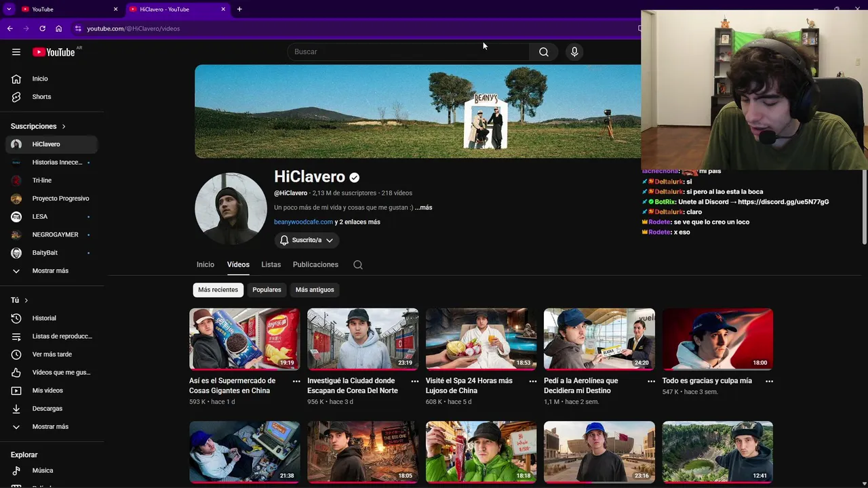Viewport: 868px width, 488px height.
Task: Select Más antiguos filter chip
Action: click(315, 289)
